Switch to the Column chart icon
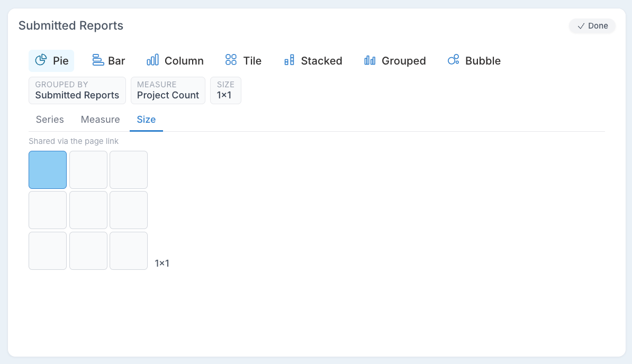This screenshot has height=364, width=632. (x=153, y=60)
